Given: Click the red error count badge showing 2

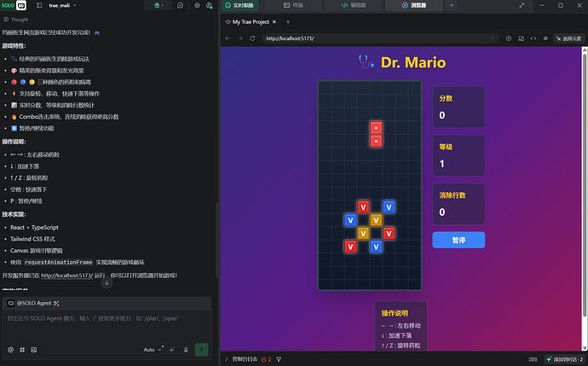Looking at the screenshot, I should pyautogui.click(x=266, y=359).
